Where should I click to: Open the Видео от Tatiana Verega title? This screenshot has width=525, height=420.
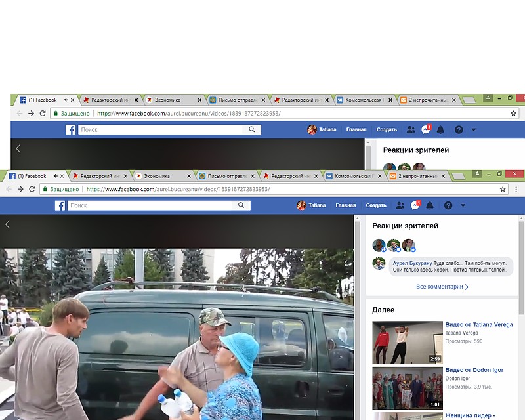point(479,324)
